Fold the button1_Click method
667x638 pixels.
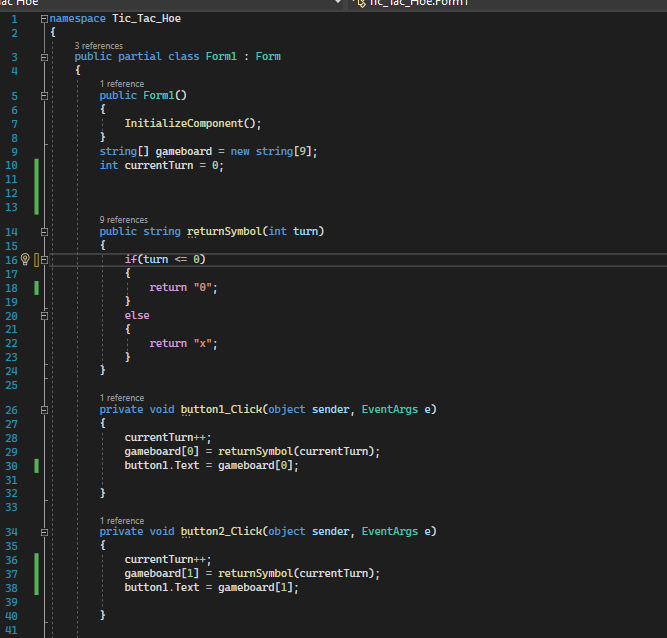pos(44,409)
